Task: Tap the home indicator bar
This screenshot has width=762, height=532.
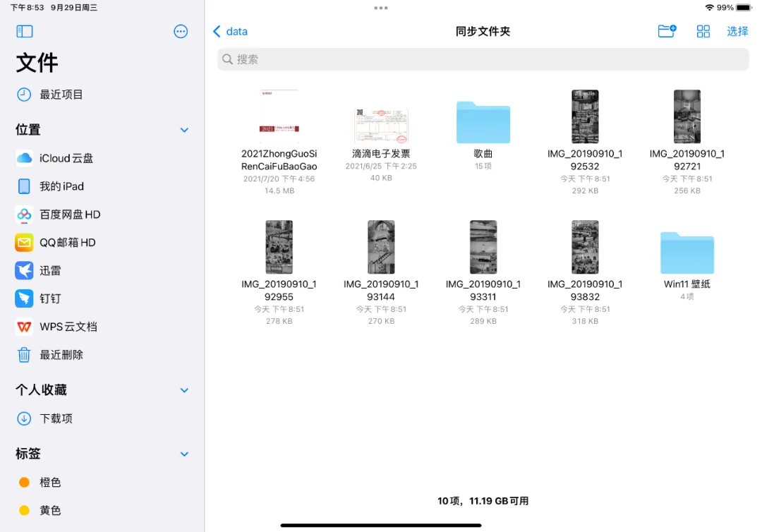Action: click(x=381, y=525)
